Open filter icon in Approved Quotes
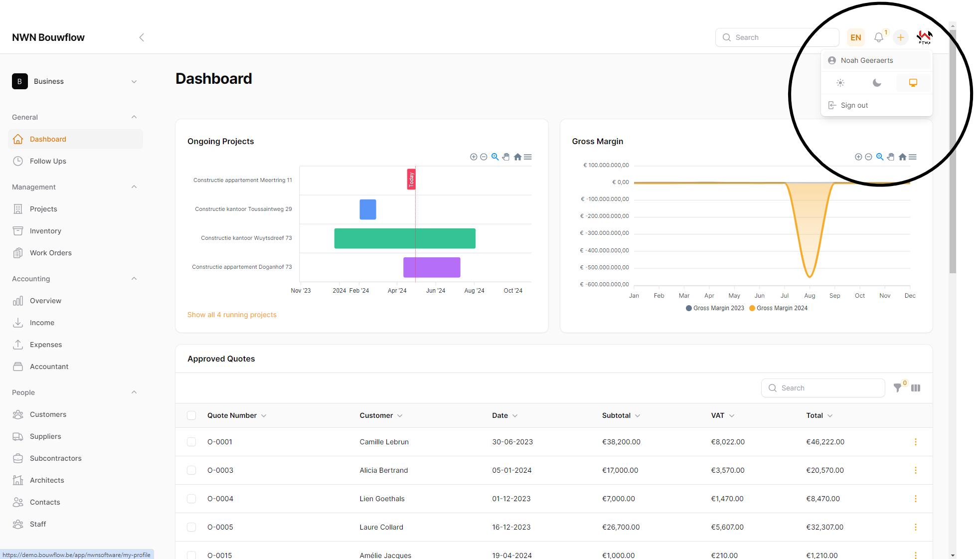Screen dimensions: 980x559 [x=898, y=388]
